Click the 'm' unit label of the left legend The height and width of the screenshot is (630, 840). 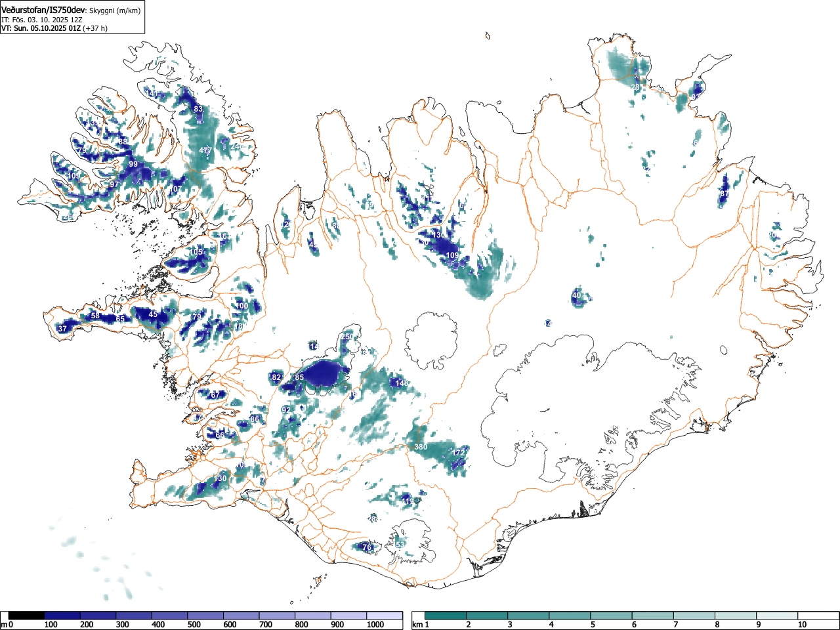(x=4, y=625)
